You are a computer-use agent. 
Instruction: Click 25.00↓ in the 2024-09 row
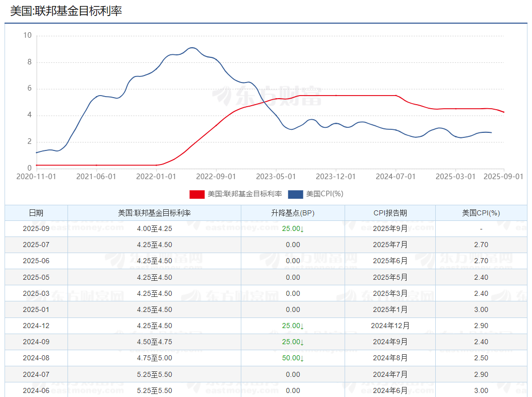[293, 342]
